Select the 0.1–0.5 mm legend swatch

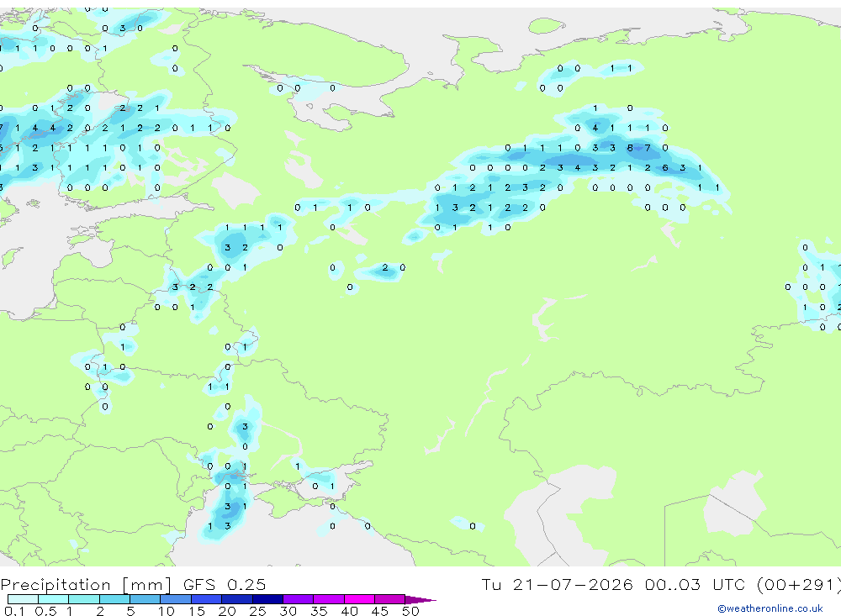coord(23,599)
